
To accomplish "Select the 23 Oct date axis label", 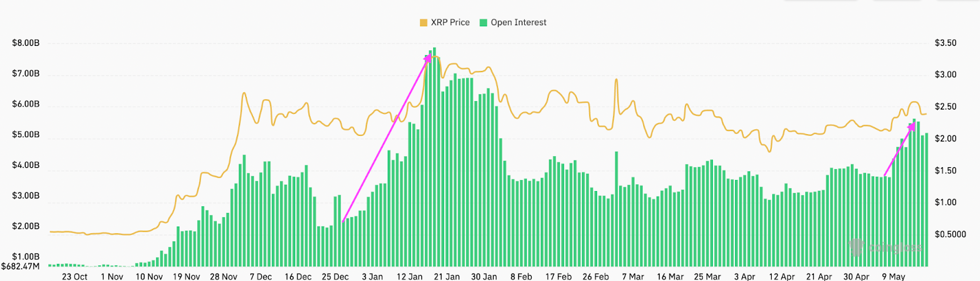I will [x=75, y=277].
